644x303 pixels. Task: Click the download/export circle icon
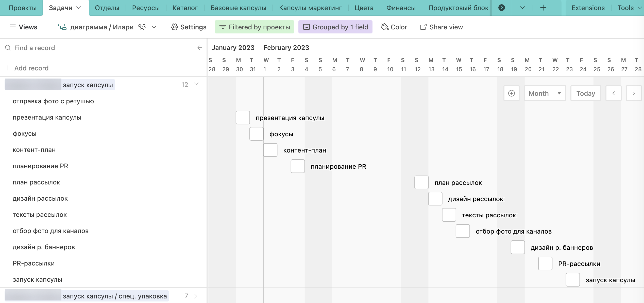coord(511,93)
